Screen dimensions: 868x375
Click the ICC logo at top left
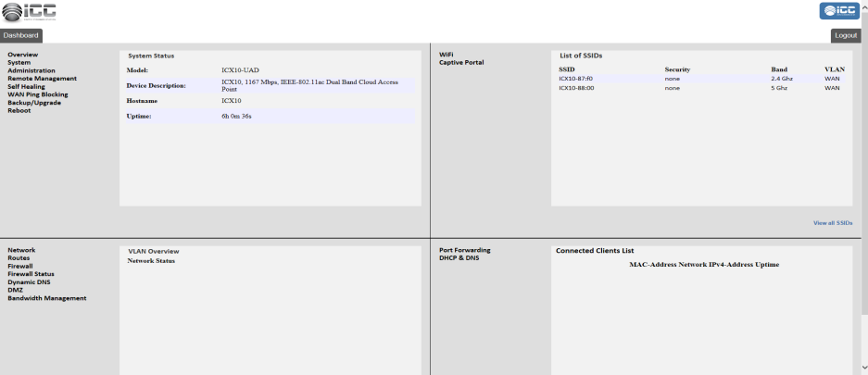(x=28, y=12)
